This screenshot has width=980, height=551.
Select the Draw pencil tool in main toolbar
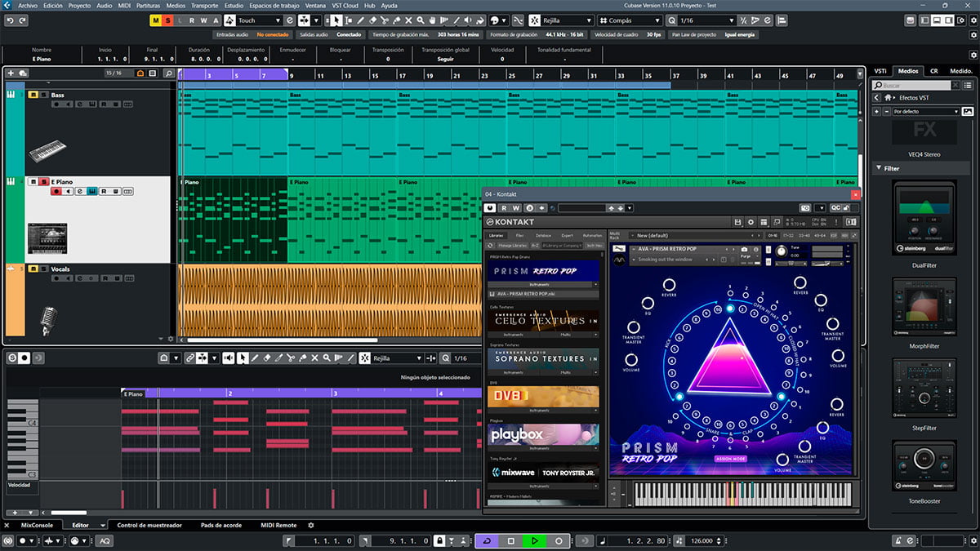360,20
